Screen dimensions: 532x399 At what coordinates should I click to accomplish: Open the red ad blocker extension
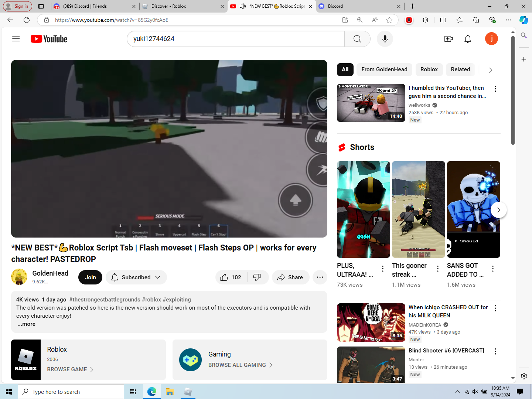(x=409, y=20)
